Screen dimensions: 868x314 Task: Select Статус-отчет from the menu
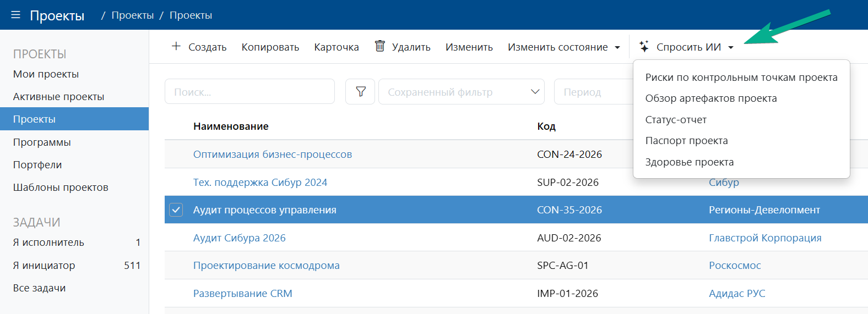point(676,120)
